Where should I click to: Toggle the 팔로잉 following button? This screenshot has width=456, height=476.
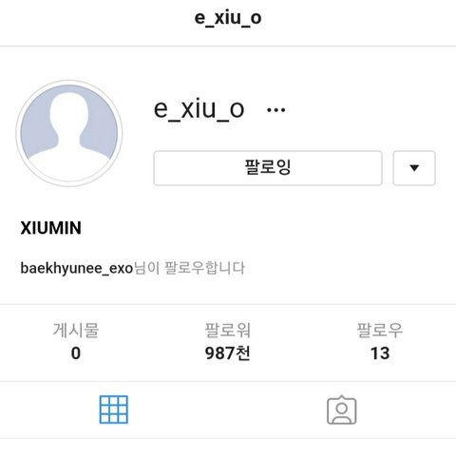pyautogui.click(x=268, y=168)
